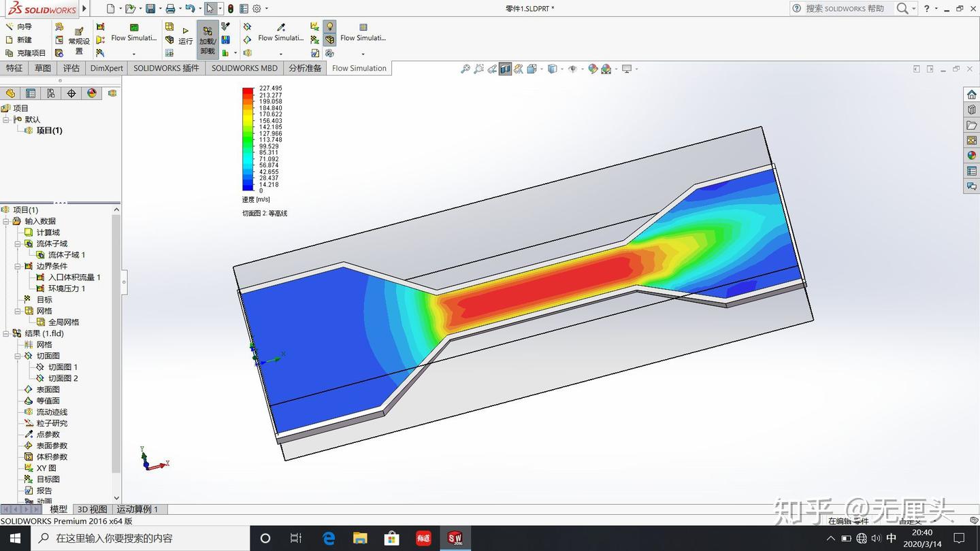Open the Options gear icon
980x551 pixels.
point(257,9)
